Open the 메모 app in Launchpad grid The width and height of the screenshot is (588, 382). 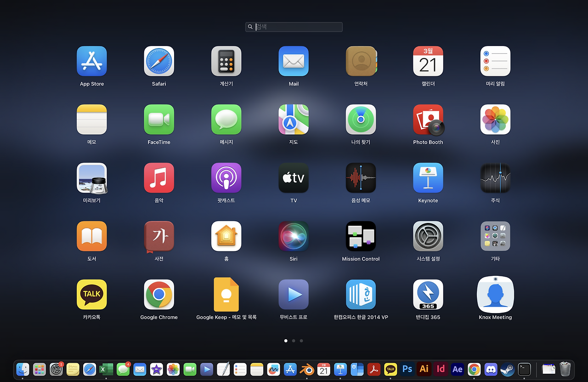point(92,120)
